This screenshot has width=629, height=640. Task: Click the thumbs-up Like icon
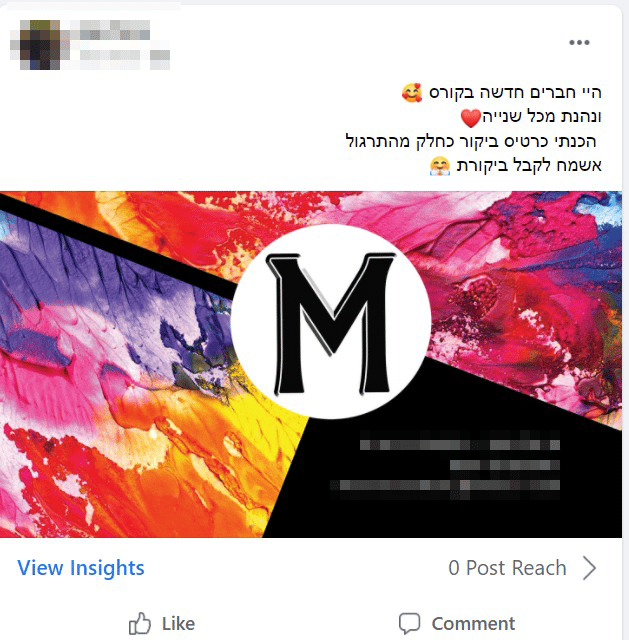coord(140,623)
